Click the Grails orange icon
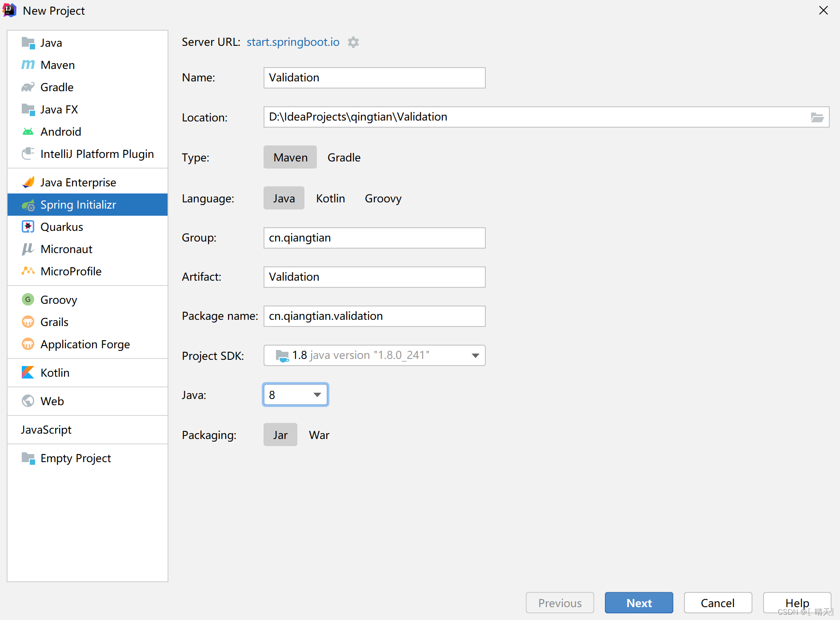This screenshot has height=620, width=840. click(28, 322)
